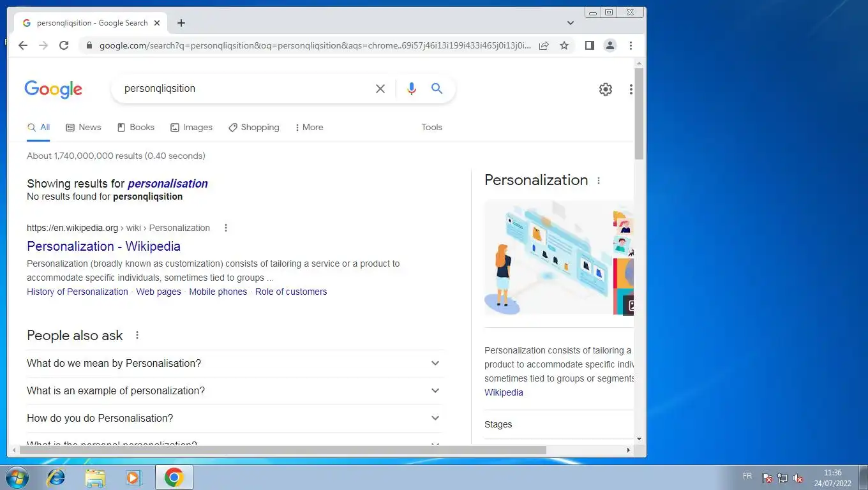
Task: Bookmark this page with the star icon
Action: 564,45
